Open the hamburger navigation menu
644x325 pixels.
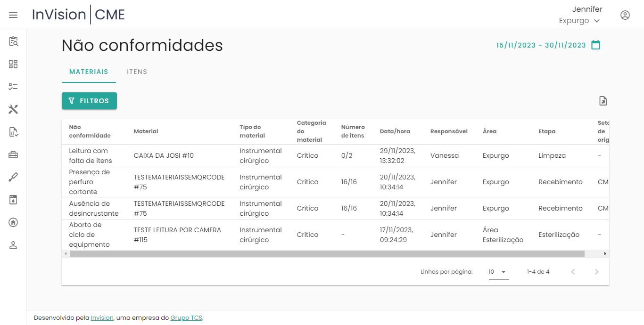[x=13, y=15]
